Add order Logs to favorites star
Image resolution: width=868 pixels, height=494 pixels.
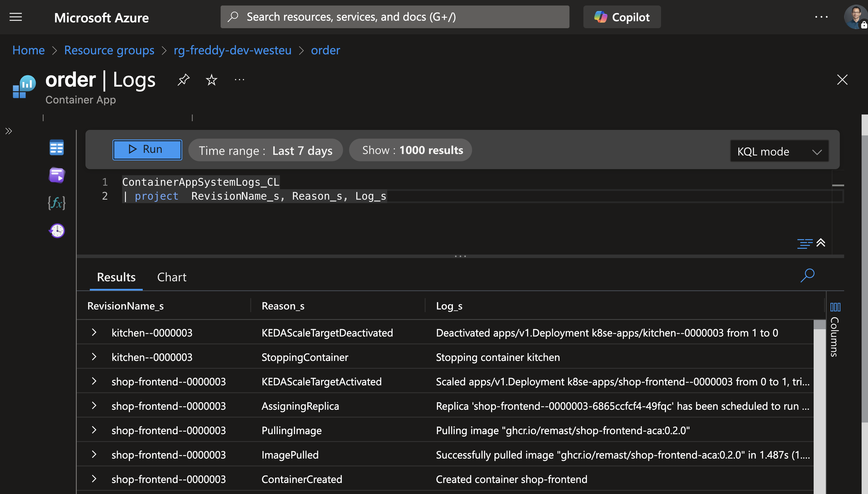click(x=211, y=80)
